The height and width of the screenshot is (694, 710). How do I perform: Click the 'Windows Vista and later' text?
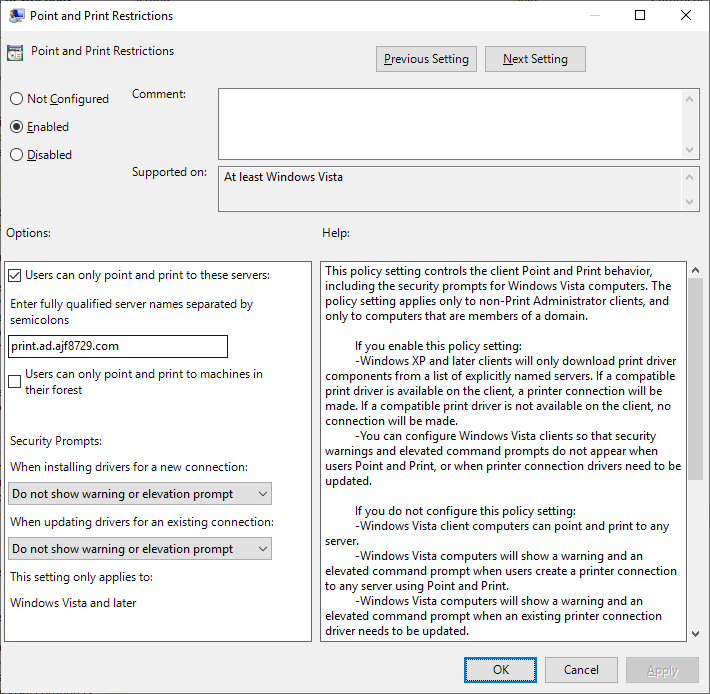tap(73, 603)
